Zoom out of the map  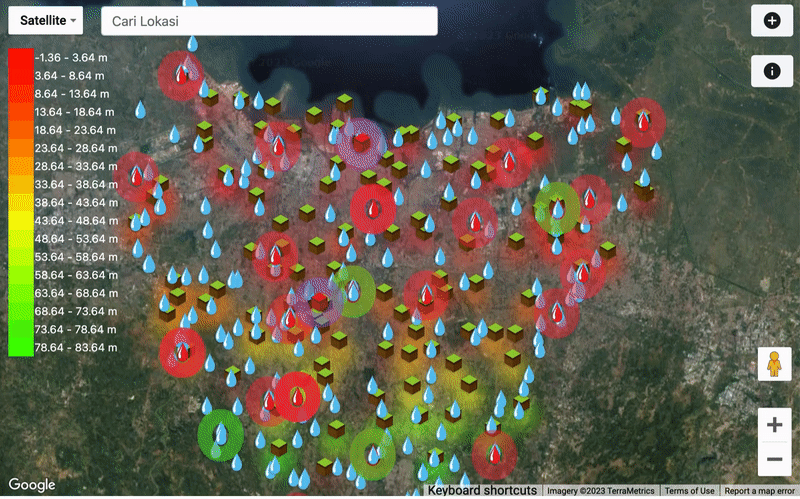(773, 459)
